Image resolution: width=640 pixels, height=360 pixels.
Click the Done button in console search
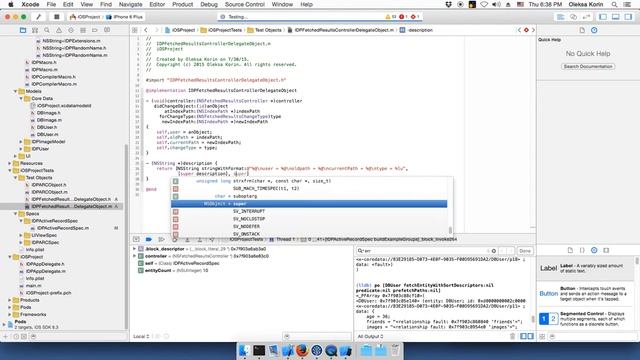point(525,251)
